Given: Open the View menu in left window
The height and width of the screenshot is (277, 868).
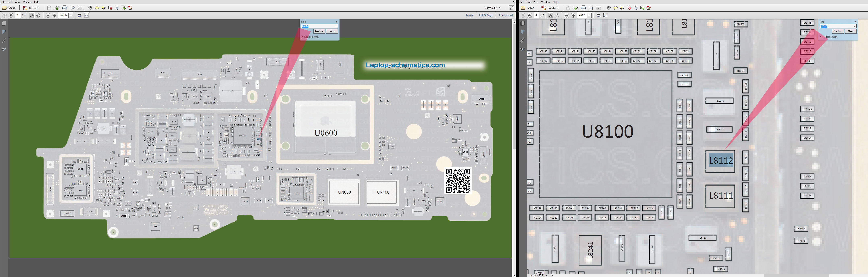Looking at the screenshot, I should pos(17,2).
